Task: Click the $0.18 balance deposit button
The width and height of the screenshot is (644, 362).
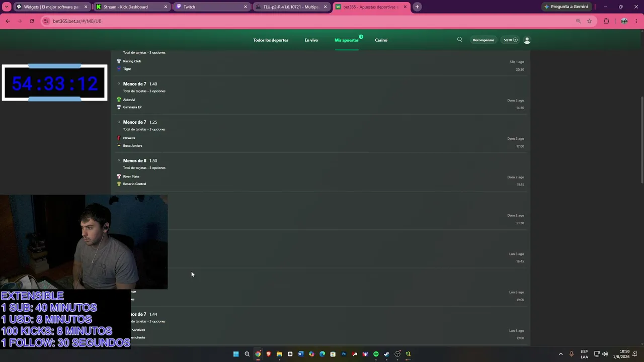Action: tap(511, 40)
